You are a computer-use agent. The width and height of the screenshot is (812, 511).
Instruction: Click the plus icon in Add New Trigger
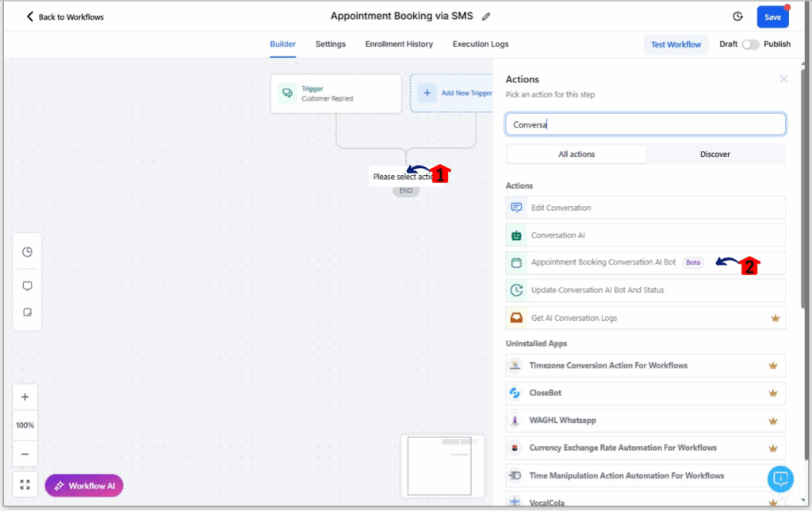coord(427,93)
